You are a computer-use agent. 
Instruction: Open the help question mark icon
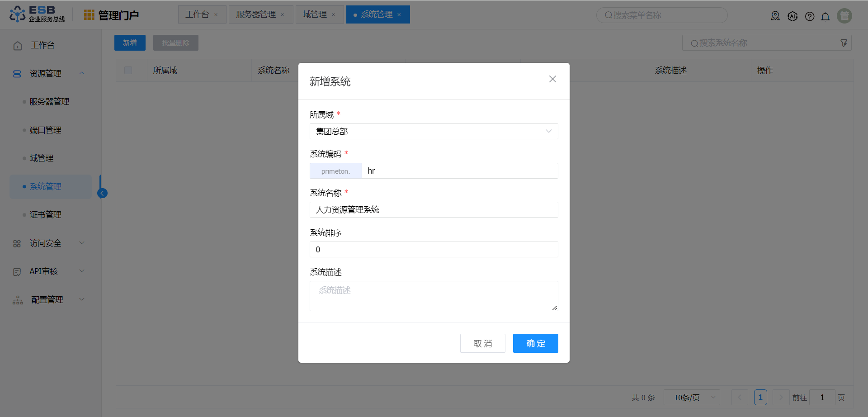[810, 17]
